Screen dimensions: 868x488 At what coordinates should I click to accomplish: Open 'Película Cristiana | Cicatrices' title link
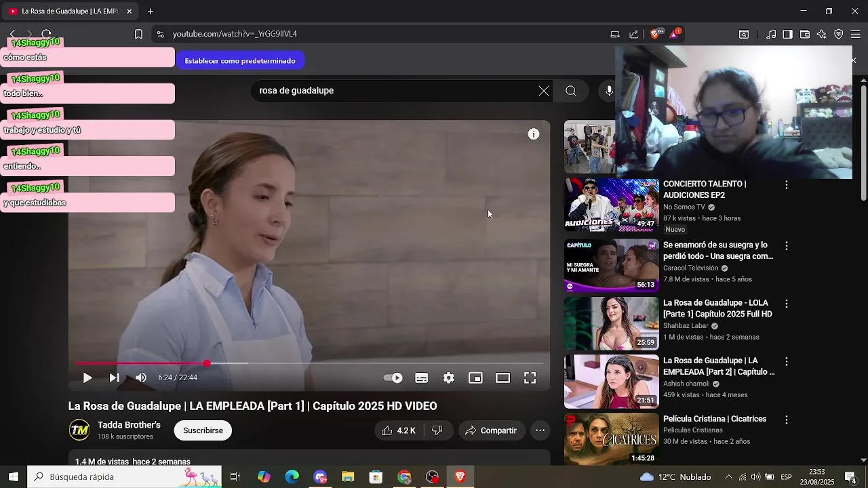click(x=715, y=419)
